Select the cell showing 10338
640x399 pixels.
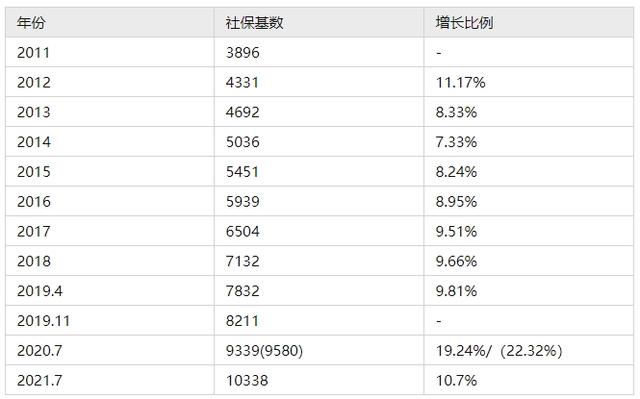[319, 380]
